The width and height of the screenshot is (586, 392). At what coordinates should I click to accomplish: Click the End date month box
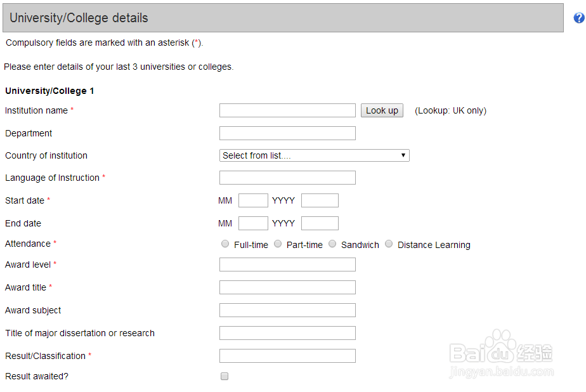pos(253,223)
